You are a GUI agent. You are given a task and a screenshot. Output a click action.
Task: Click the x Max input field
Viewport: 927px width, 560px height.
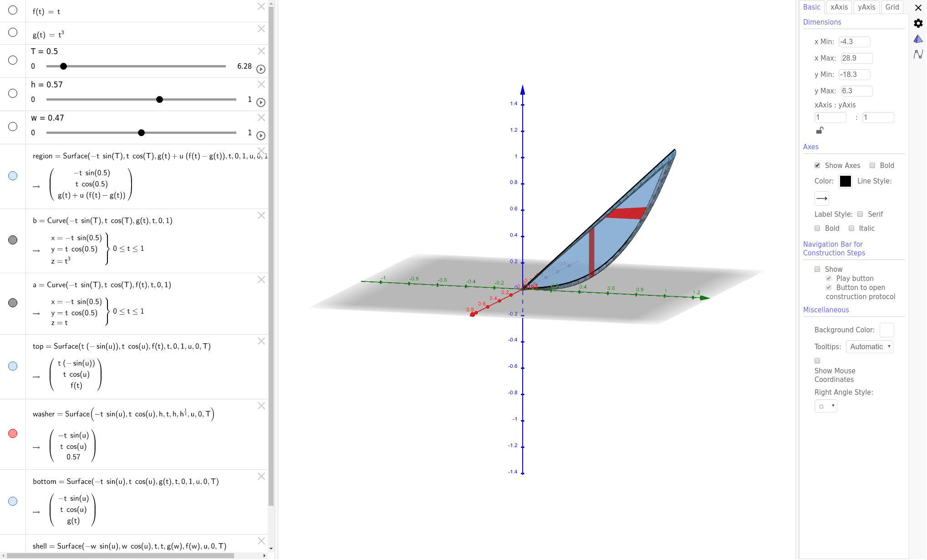(x=856, y=58)
